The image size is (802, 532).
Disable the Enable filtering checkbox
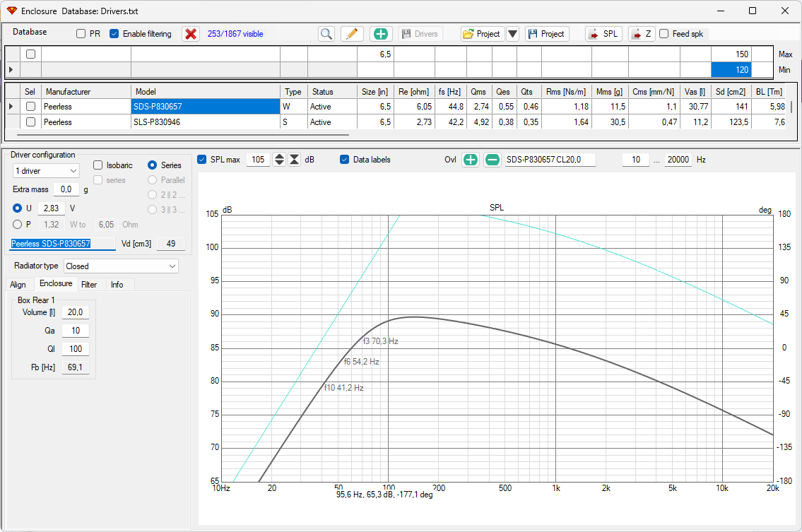pos(114,34)
